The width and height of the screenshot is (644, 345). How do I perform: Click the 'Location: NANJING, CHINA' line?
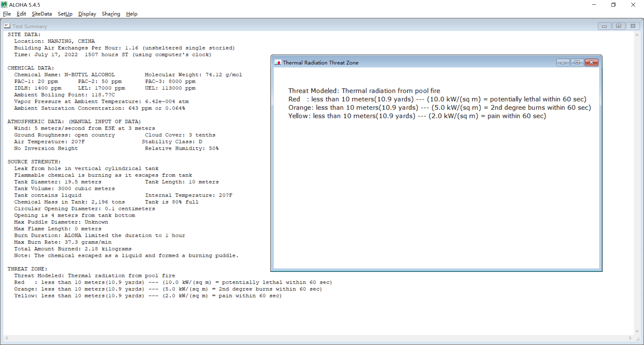point(54,41)
